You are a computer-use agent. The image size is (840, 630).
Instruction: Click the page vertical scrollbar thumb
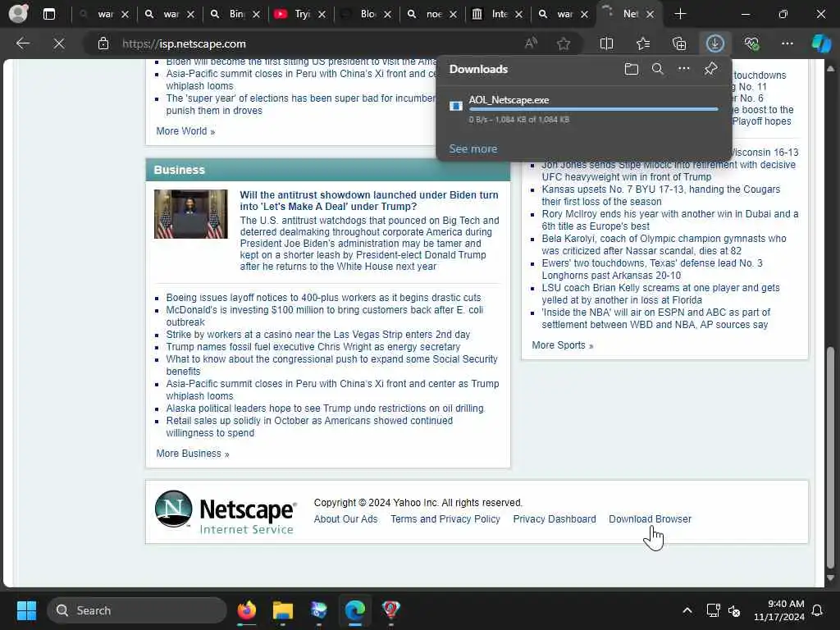[830, 458]
